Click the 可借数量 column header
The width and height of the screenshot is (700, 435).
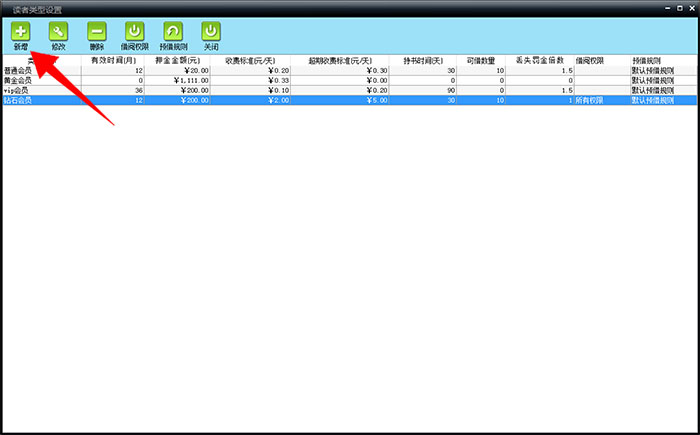pyautogui.click(x=481, y=60)
